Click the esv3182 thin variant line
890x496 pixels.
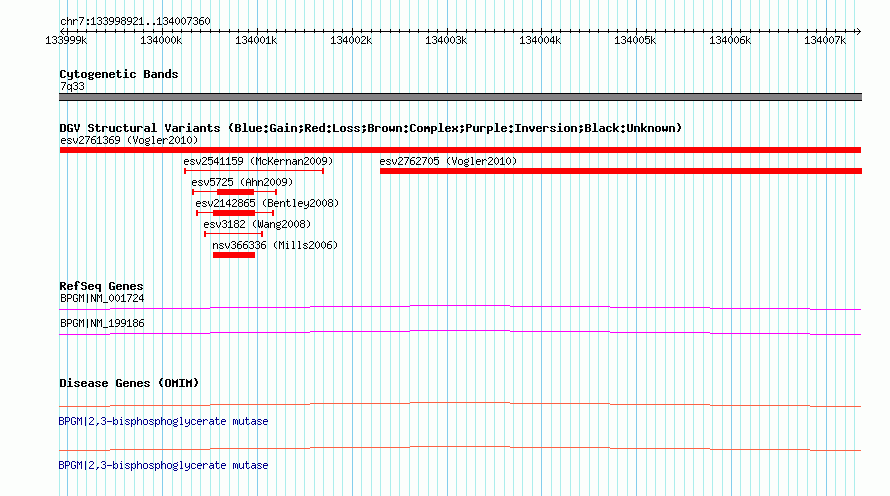tap(233, 234)
